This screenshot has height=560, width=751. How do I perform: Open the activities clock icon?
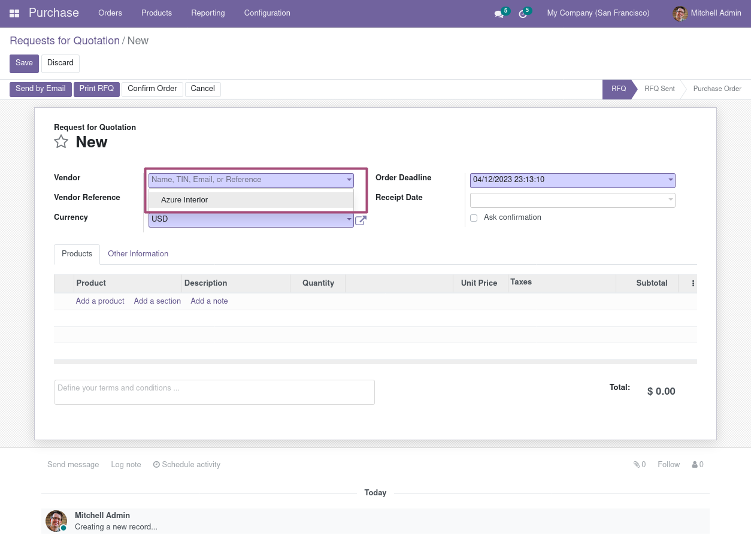[x=522, y=14]
